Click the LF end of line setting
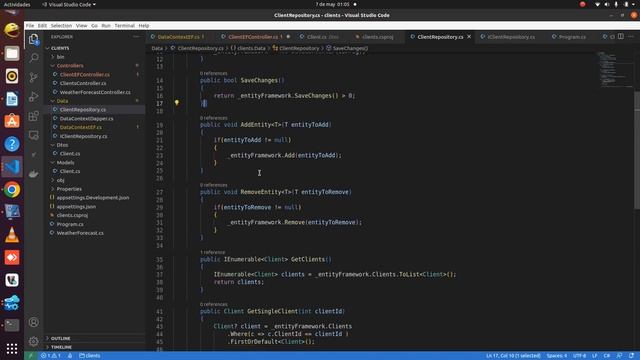This screenshot has width=640, height=360. [595, 356]
